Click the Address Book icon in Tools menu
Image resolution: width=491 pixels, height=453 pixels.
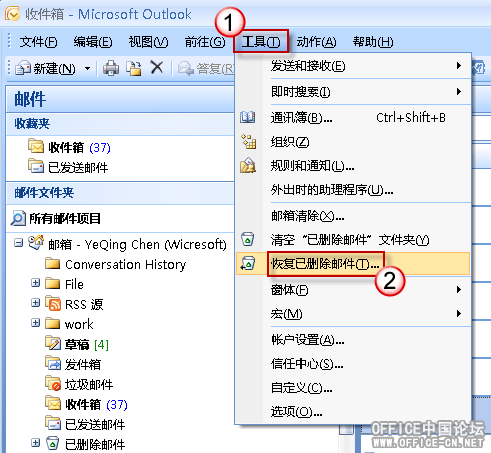click(248, 117)
